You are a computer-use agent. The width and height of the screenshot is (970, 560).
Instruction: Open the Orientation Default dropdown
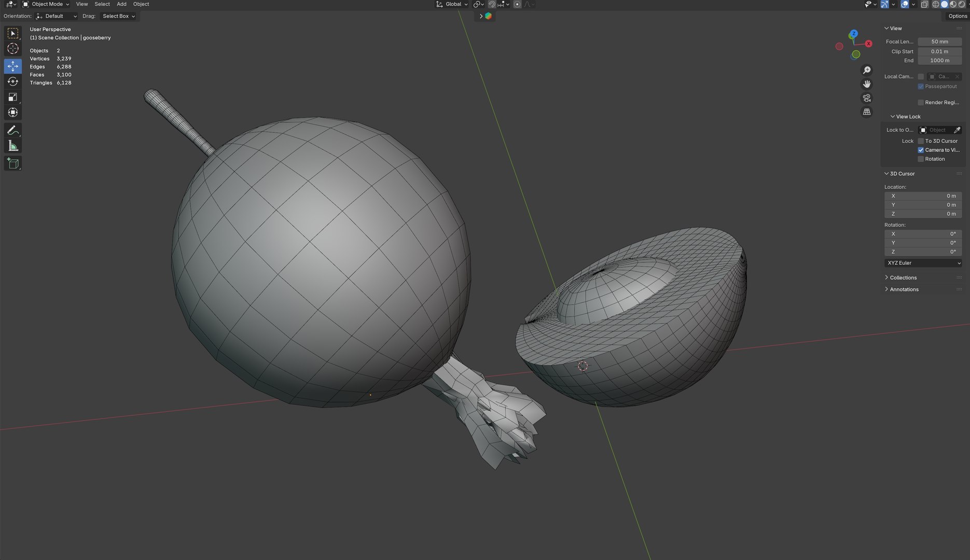click(57, 16)
